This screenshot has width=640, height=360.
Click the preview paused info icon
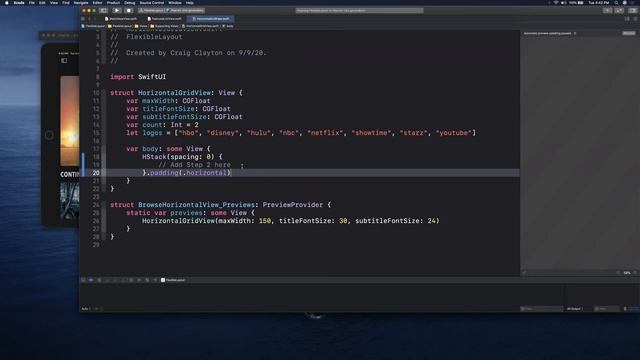(575, 33)
